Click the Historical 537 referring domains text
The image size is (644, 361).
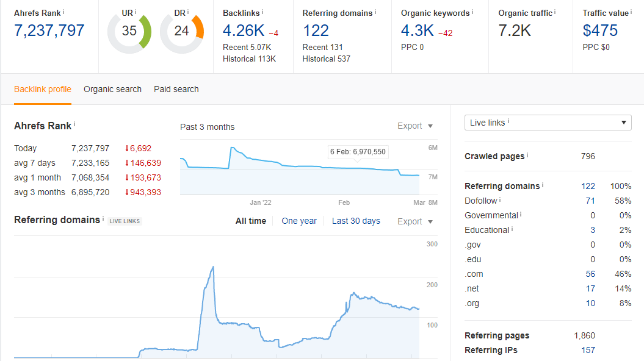tap(327, 59)
